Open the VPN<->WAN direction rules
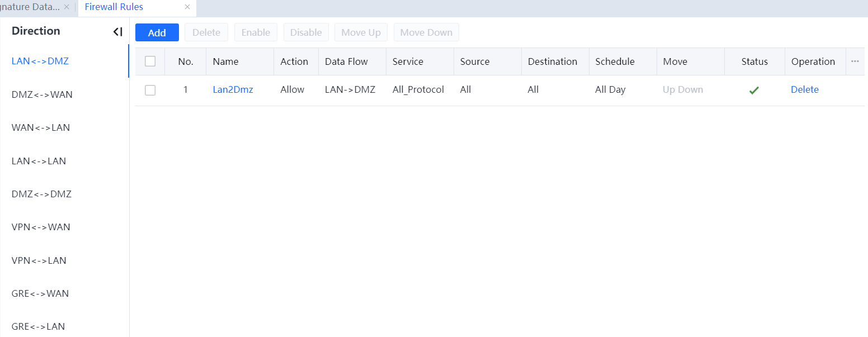Image resolution: width=868 pixels, height=337 pixels. pyautogui.click(x=41, y=227)
